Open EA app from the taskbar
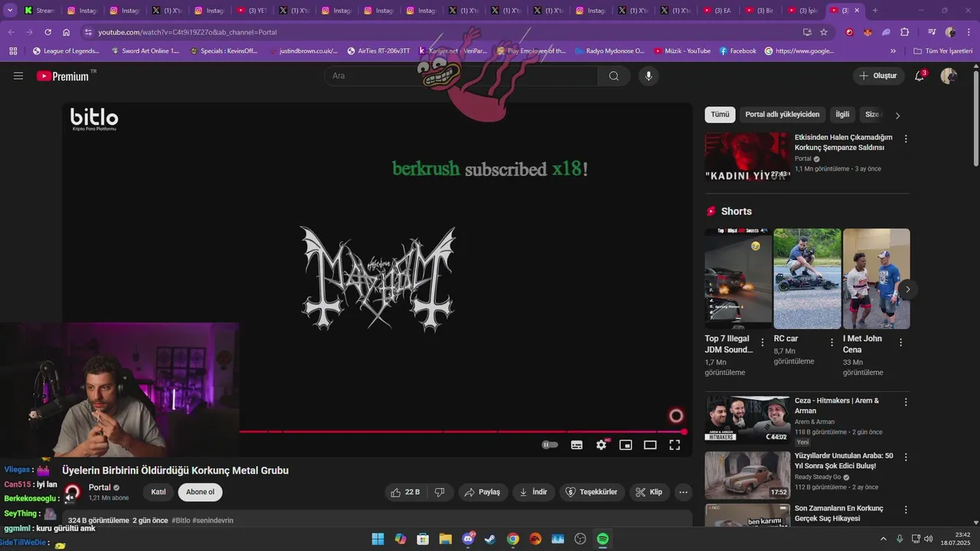980x551 pixels. (x=535, y=539)
